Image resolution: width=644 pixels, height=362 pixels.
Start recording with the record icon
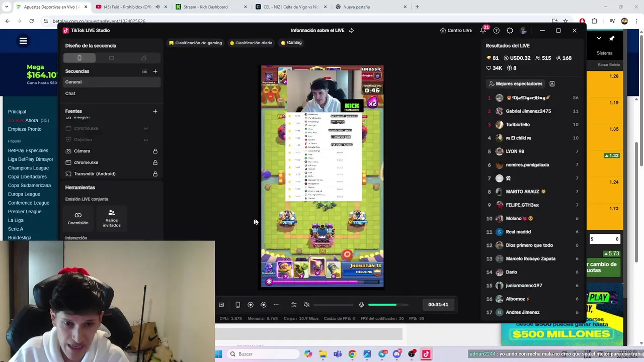[x=250, y=305]
